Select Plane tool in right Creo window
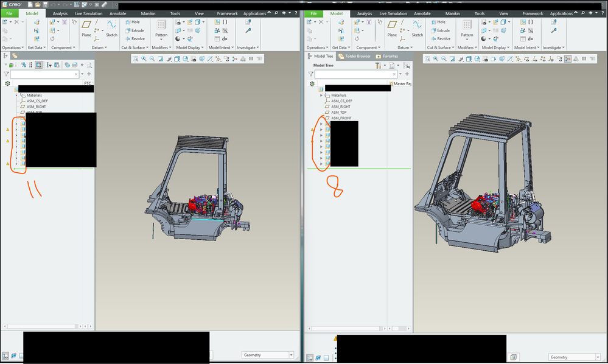 (x=392, y=28)
